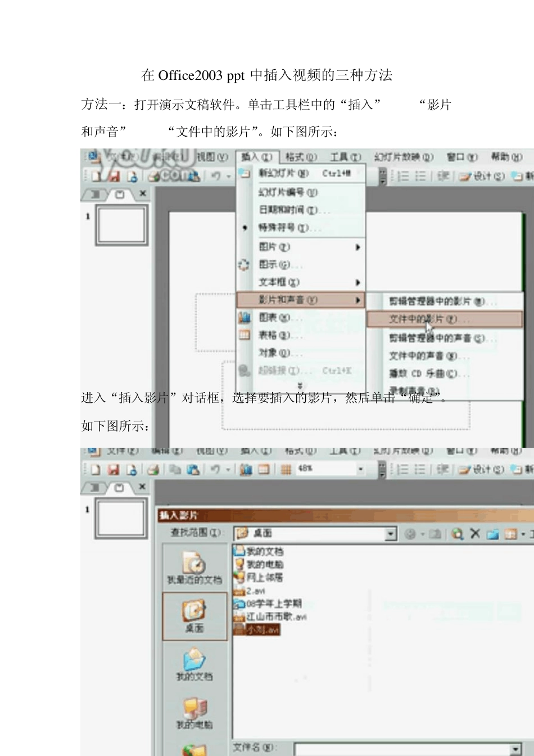
Task: Click Search the Web icon in 插入影片 dialog
Action: [x=458, y=534]
